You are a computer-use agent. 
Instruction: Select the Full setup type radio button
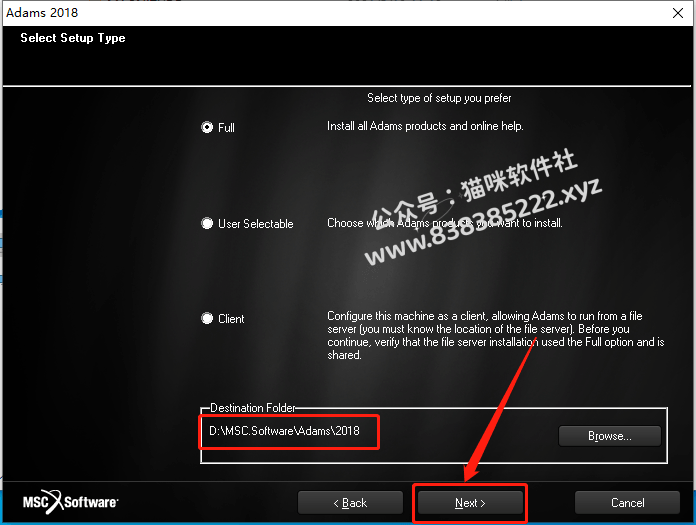[x=207, y=127]
